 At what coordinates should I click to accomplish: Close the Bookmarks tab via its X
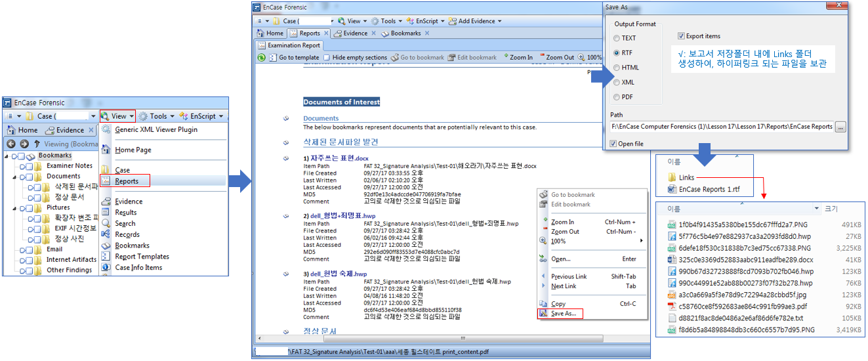pos(427,33)
